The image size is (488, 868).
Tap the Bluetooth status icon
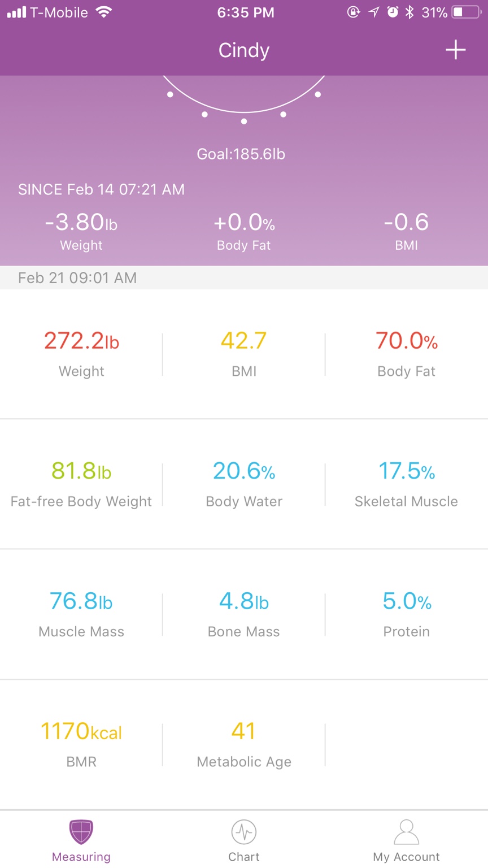[409, 12]
